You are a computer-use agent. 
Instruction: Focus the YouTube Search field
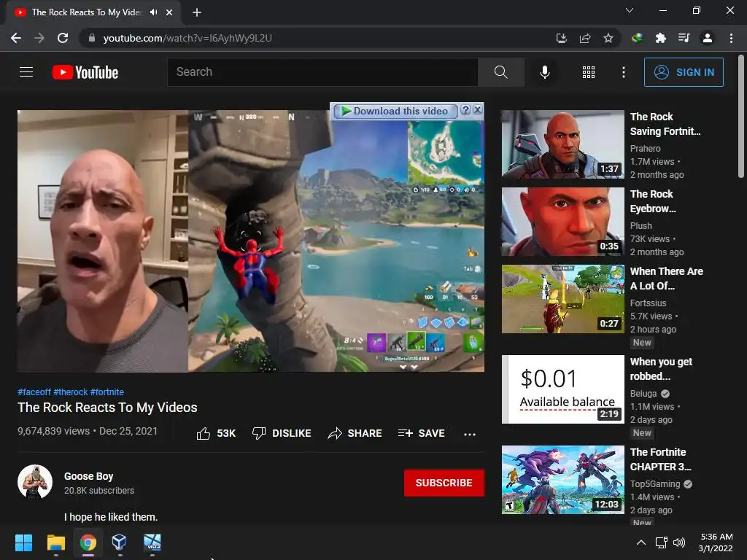pos(322,72)
